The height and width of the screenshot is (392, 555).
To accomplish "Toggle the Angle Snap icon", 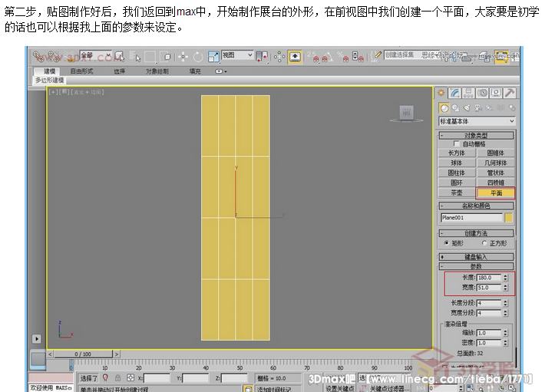I will (x=327, y=57).
